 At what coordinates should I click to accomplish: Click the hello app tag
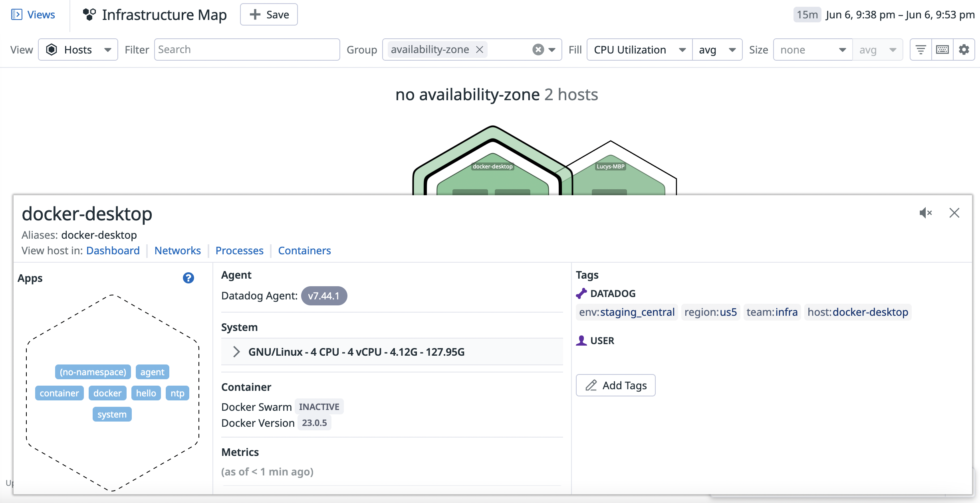pyautogui.click(x=146, y=393)
